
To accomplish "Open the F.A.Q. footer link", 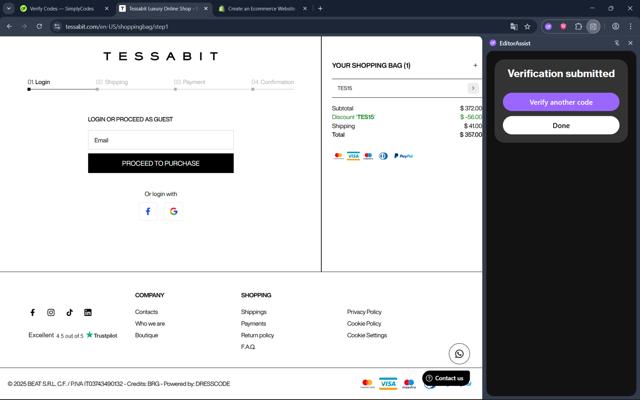I will [248, 347].
